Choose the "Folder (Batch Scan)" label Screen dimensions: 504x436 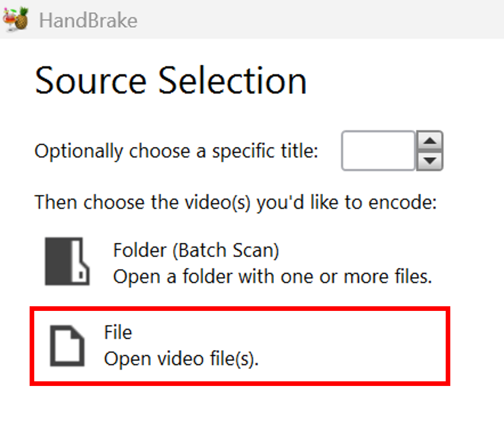pyautogui.click(x=196, y=250)
